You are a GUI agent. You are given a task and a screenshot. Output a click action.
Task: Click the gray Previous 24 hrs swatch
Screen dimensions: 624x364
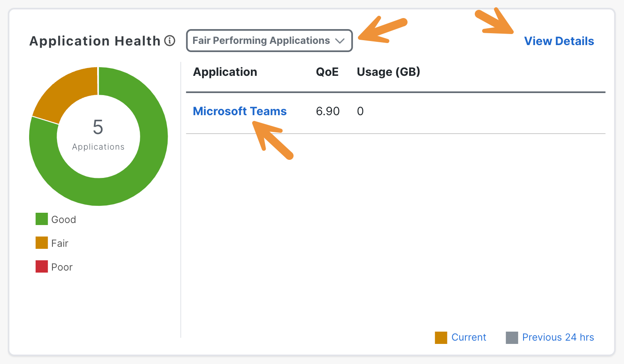(x=512, y=338)
